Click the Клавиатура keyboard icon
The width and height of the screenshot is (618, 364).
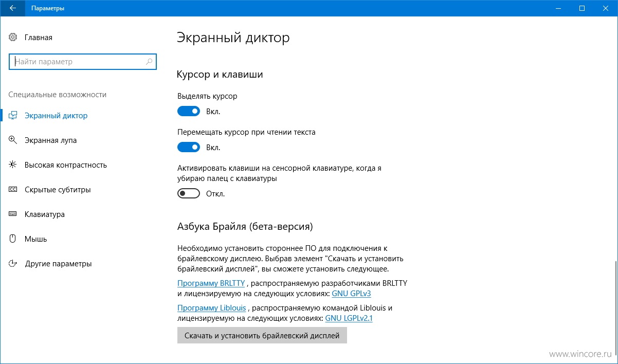[x=13, y=214]
